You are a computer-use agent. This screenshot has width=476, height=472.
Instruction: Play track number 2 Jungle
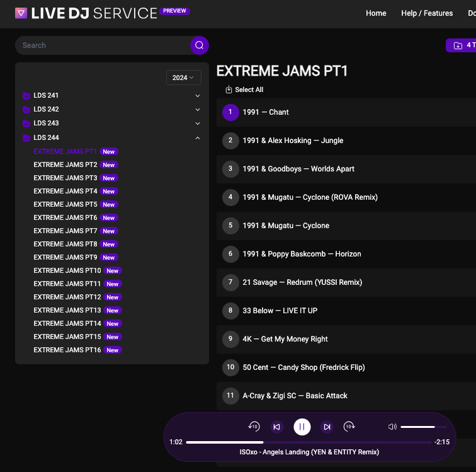[230, 141]
